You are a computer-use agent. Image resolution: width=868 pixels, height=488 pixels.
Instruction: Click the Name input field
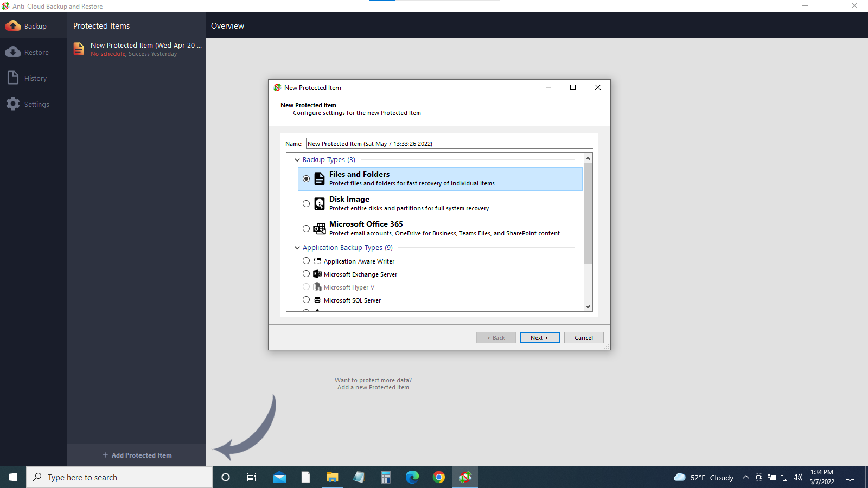coord(449,144)
